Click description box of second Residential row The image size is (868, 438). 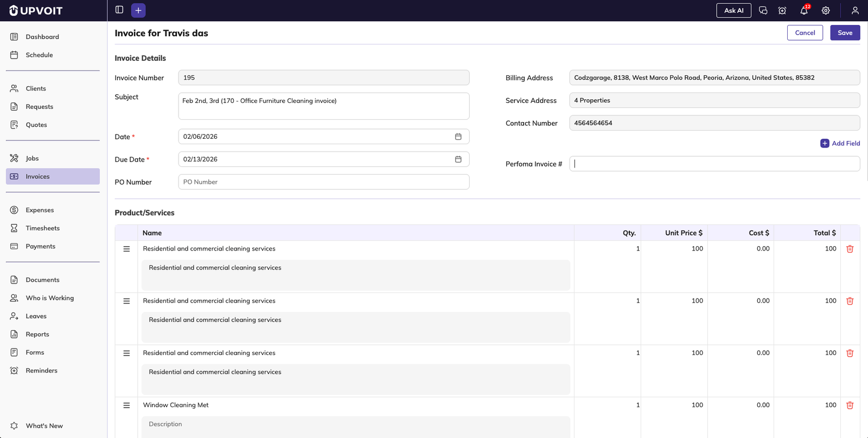(x=356, y=327)
